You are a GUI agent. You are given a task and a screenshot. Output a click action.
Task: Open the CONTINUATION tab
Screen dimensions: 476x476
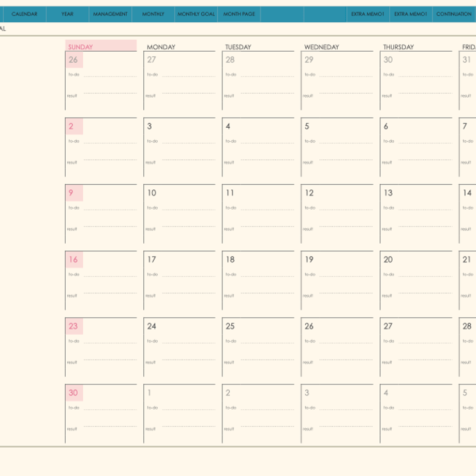tap(454, 14)
